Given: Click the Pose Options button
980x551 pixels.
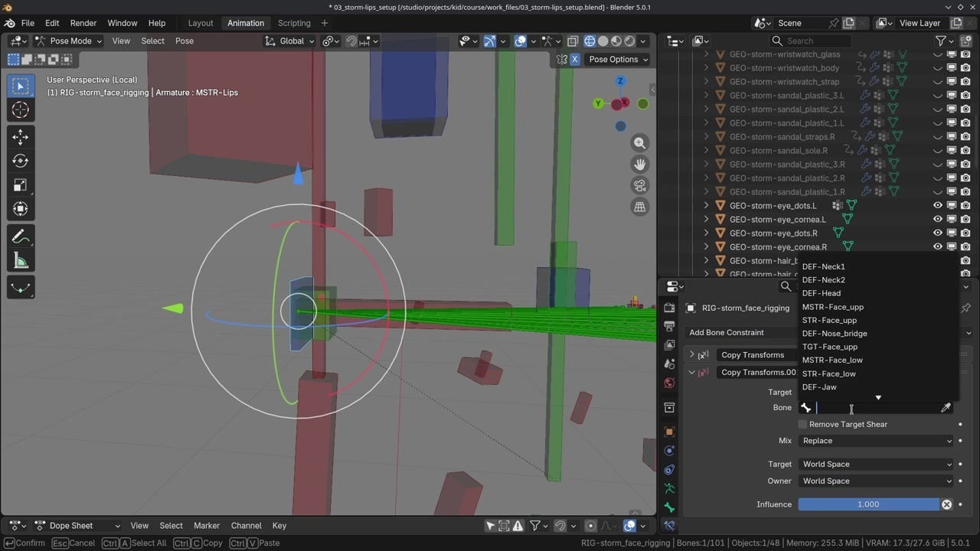Looking at the screenshot, I should coord(618,60).
